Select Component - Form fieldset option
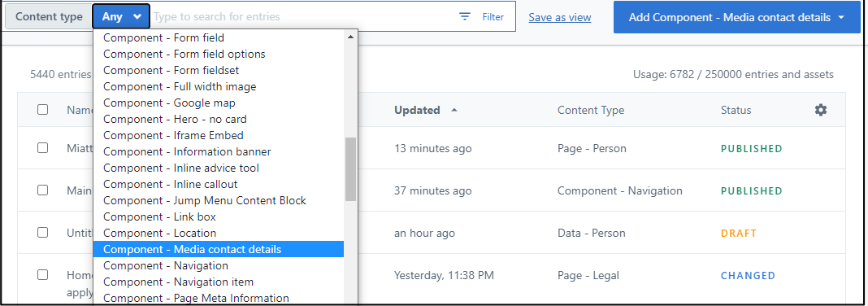The height and width of the screenshot is (306, 868). (x=219, y=71)
